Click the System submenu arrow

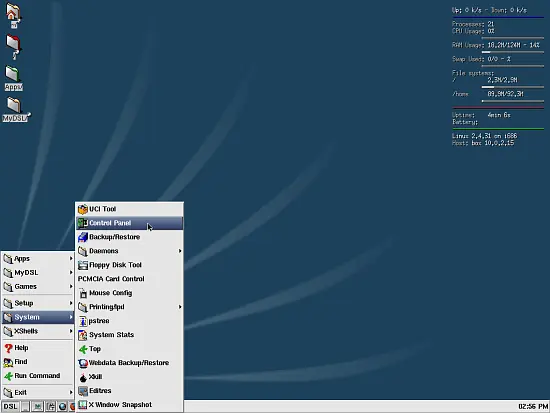pyautogui.click(x=71, y=317)
